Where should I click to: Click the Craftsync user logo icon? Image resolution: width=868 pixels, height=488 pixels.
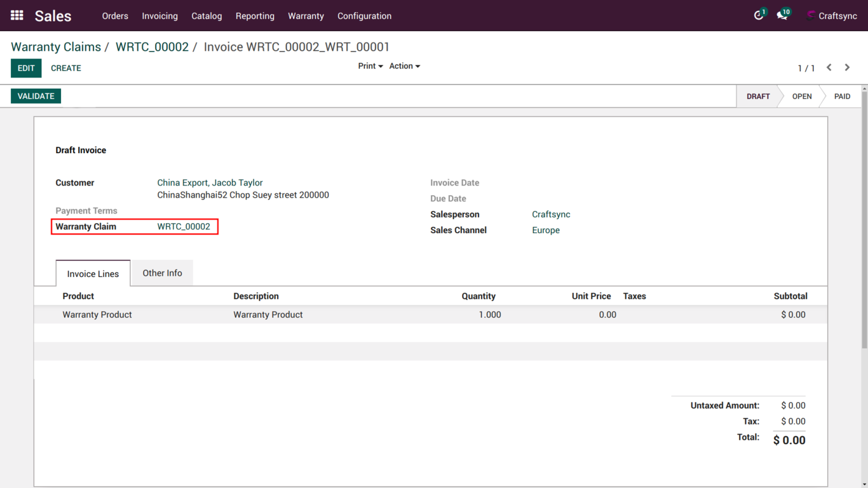coord(811,16)
